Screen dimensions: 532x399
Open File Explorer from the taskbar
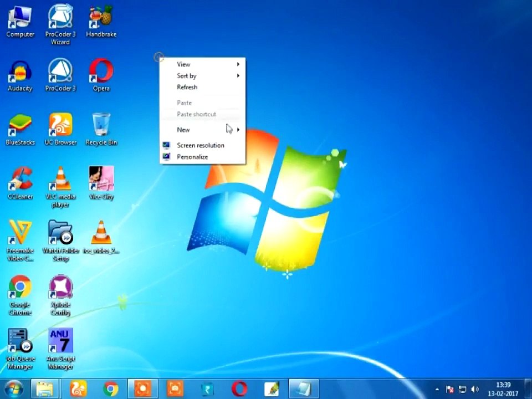(45, 389)
